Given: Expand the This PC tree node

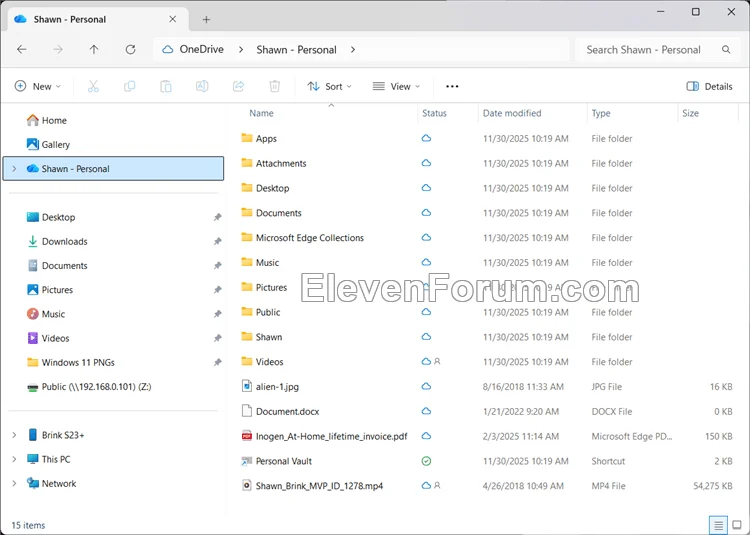Looking at the screenshot, I should [x=14, y=459].
